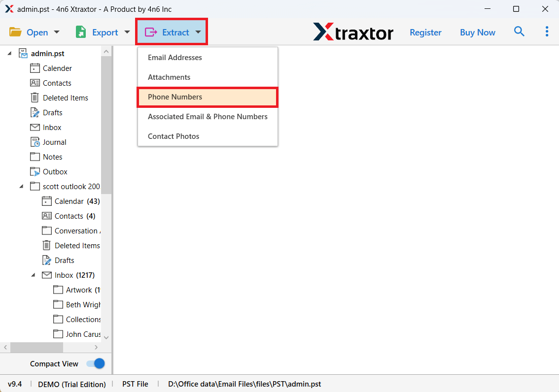
Task: Click the top-level Deleted Items trash icon
Action: [x=35, y=98]
